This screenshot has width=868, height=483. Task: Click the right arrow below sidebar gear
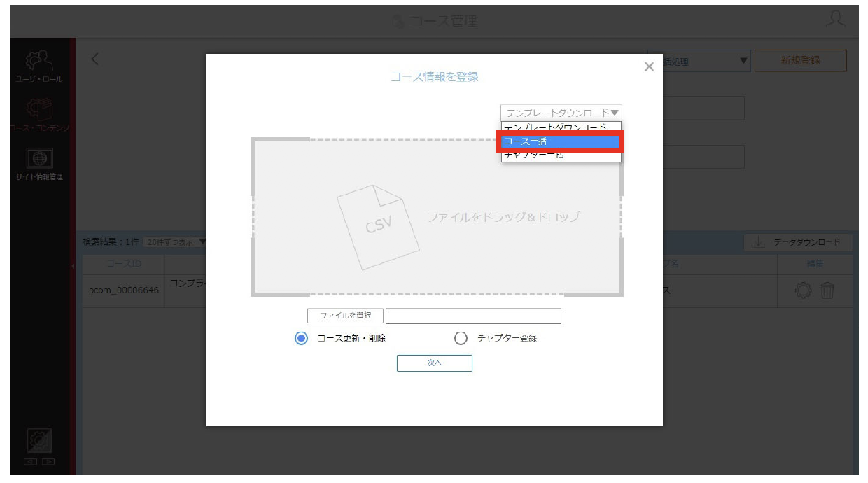tap(48, 462)
